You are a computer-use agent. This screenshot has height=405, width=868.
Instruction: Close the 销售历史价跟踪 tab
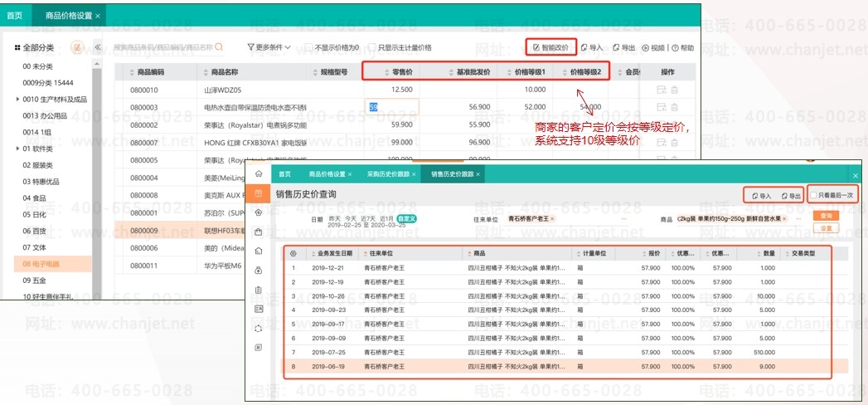[478, 174]
